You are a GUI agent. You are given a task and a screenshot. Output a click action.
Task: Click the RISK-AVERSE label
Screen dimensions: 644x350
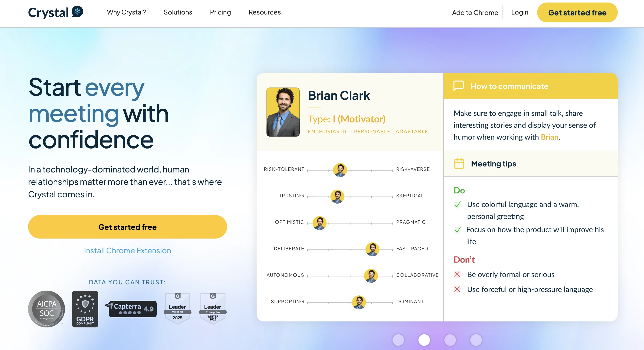click(x=413, y=169)
